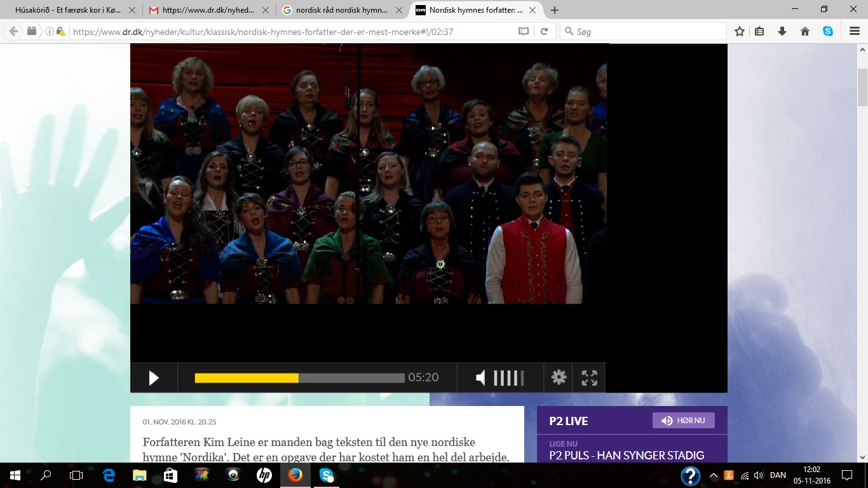Open the Windows Start menu
The image size is (868, 488).
coord(15,475)
